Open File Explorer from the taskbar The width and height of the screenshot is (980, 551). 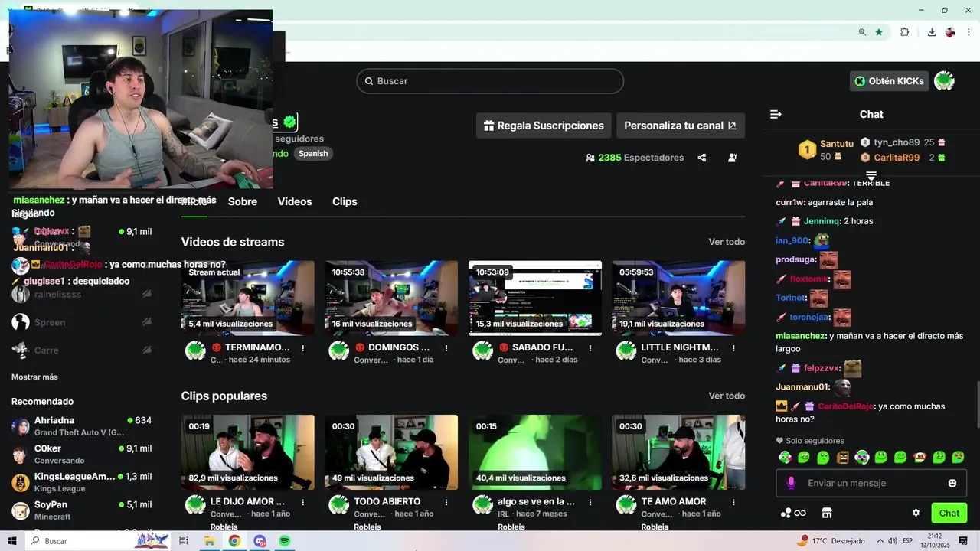click(209, 541)
